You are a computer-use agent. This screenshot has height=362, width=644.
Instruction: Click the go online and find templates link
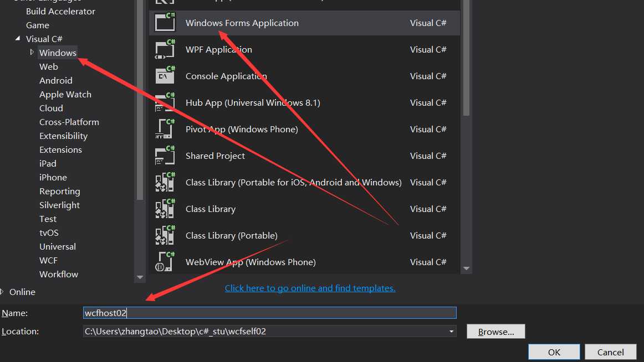[x=310, y=288]
